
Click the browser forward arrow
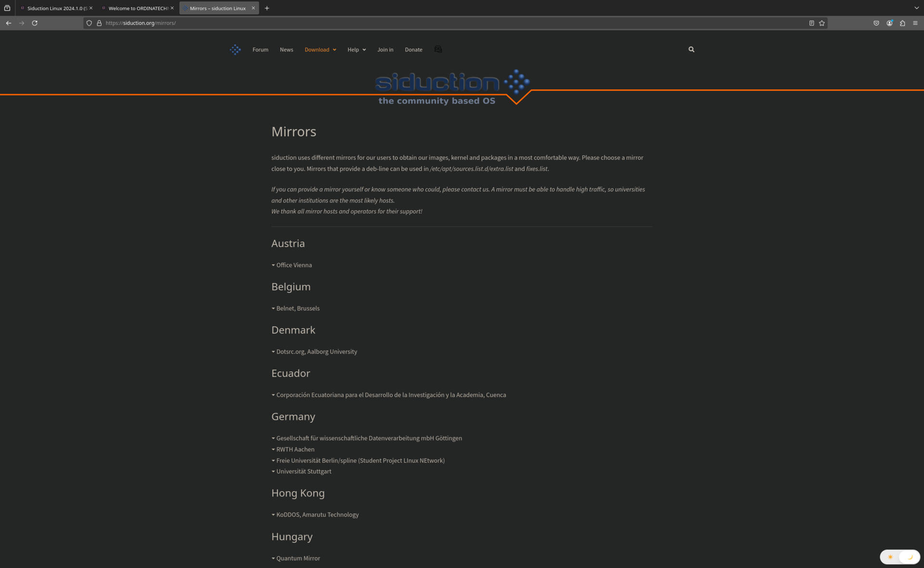pyautogui.click(x=22, y=23)
